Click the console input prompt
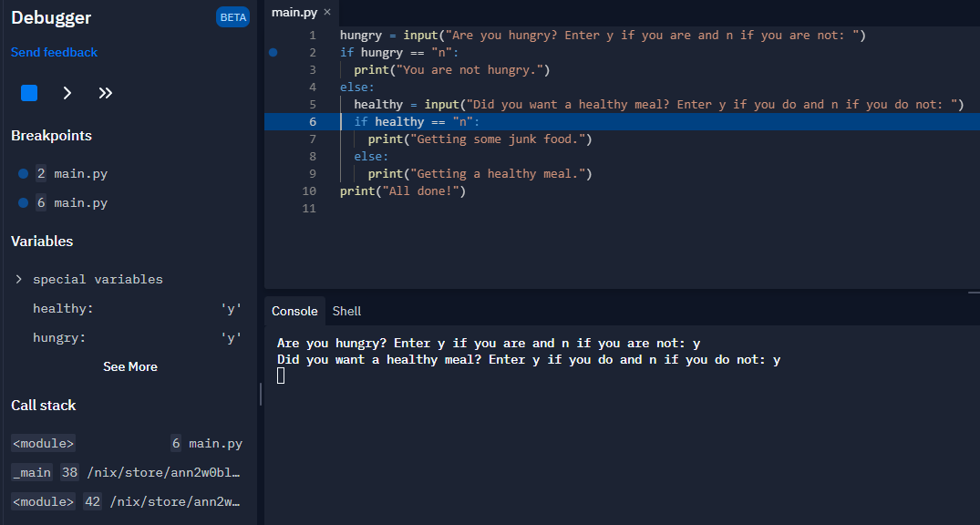This screenshot has height=525, width=980. [x=281, y=374]
